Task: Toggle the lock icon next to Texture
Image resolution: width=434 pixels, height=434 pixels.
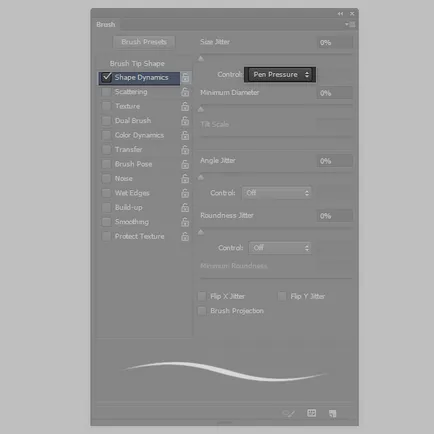Action: (185, 106)
